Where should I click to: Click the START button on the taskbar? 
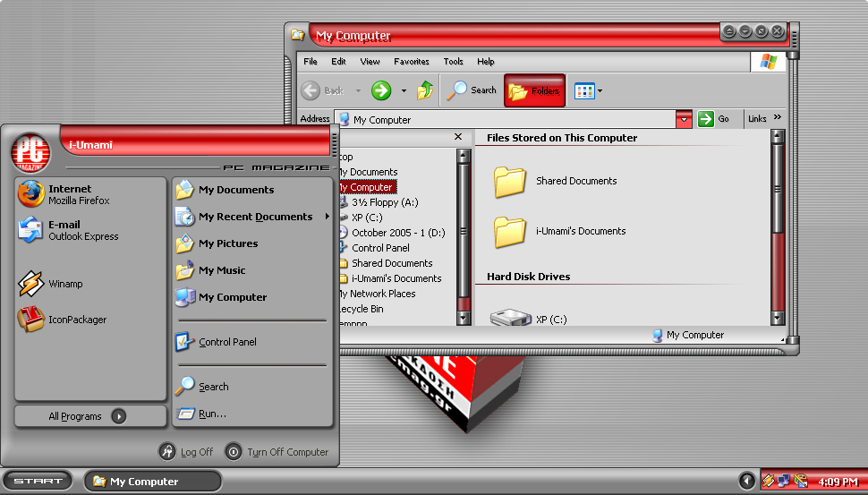[38, 481]
